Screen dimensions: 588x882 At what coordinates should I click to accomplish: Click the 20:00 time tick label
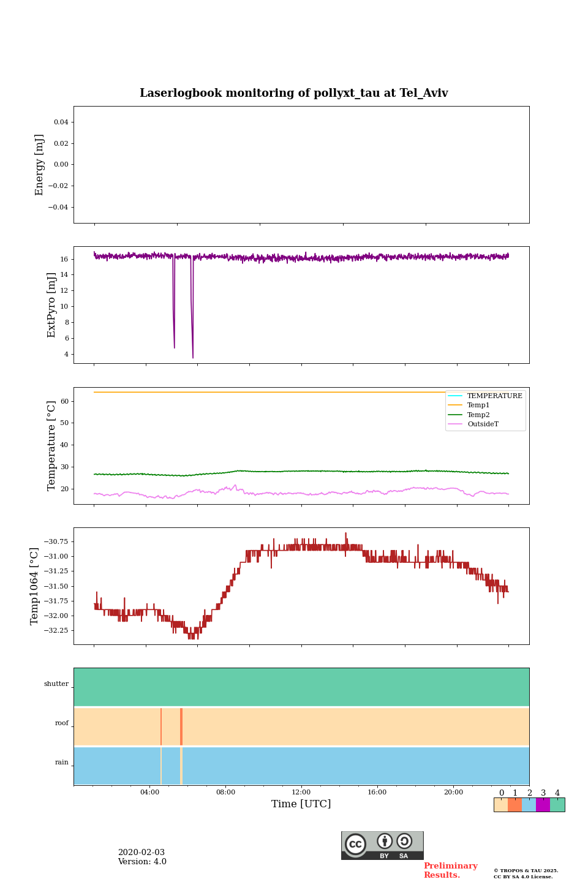(453, 793)
